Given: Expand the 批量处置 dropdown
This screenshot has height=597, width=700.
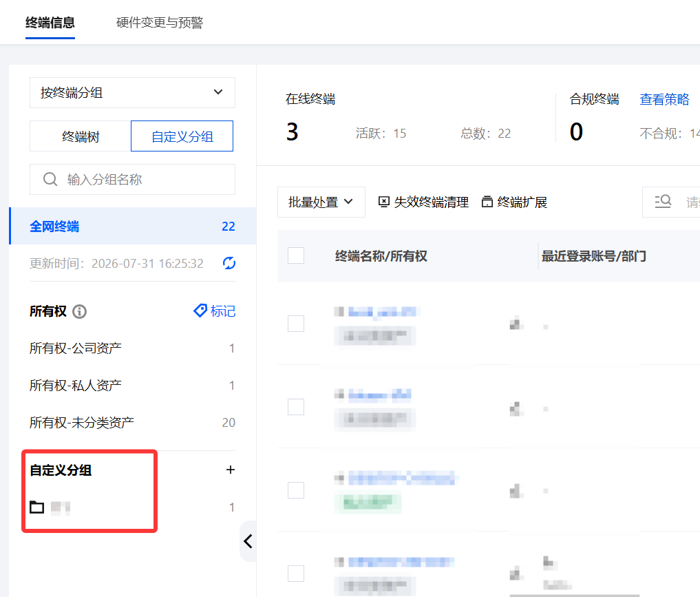Looking at the screenshot, I should point(321,202).
